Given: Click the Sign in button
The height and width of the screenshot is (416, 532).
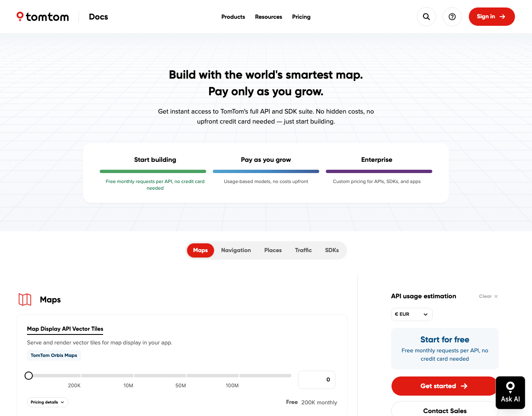Looking at the screenshot, I should [492, 17].
